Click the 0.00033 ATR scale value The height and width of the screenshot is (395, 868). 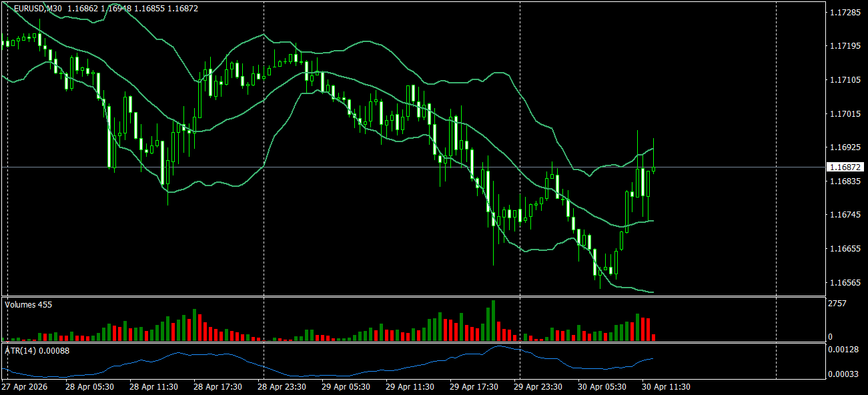[x=842, y=374]
